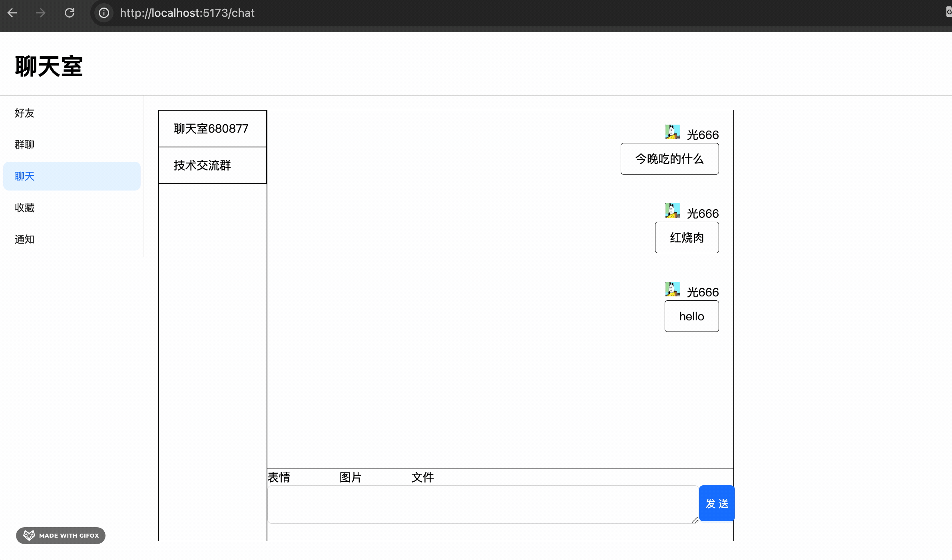This screenshot has height=560, width=952.
Task: Click the browser forward arrow
Action: [x=40, y=13]
